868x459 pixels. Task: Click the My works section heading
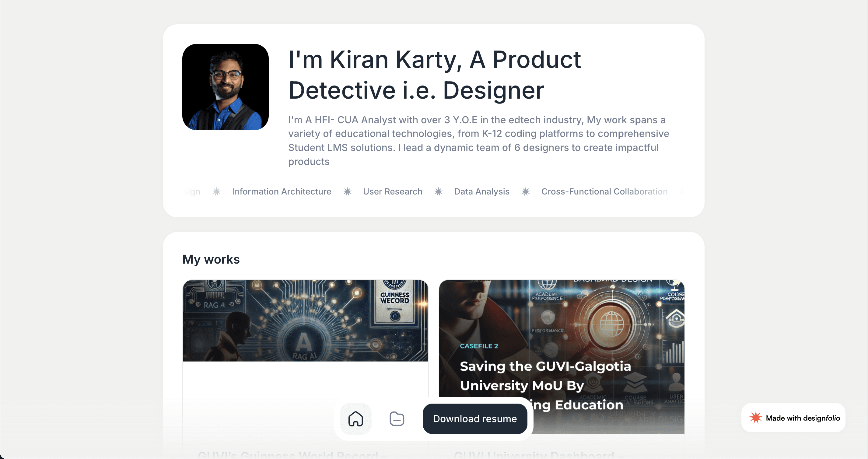[211, 259]
